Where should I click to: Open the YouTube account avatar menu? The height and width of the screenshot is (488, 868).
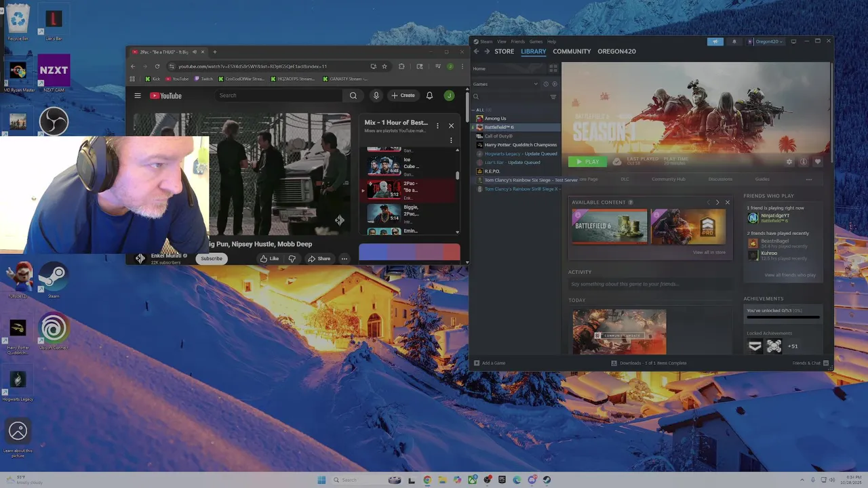tap(449, 96)
